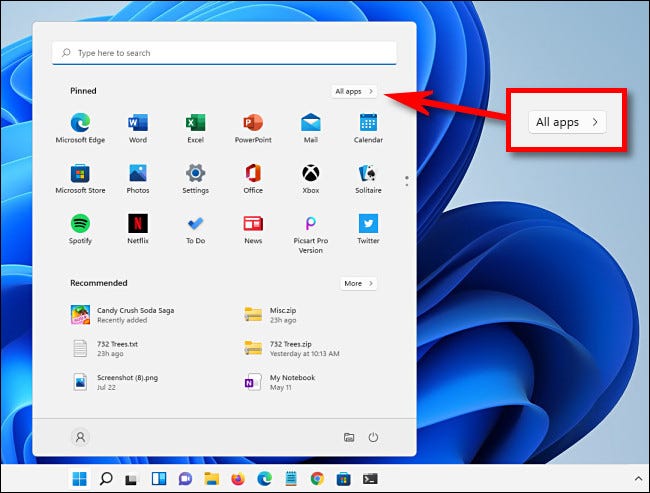650x493 pixels.
Task: Open recommended 732 Trees.zip archive
Action: pos(292,348)
